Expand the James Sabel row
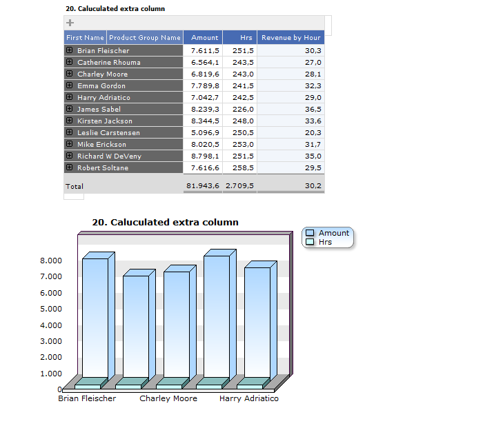This screenshot has width=483, height=448. coord(69,109)
